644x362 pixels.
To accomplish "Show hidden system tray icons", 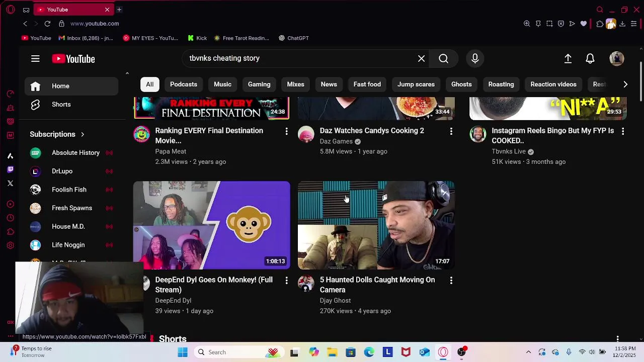I will [528, 352].
